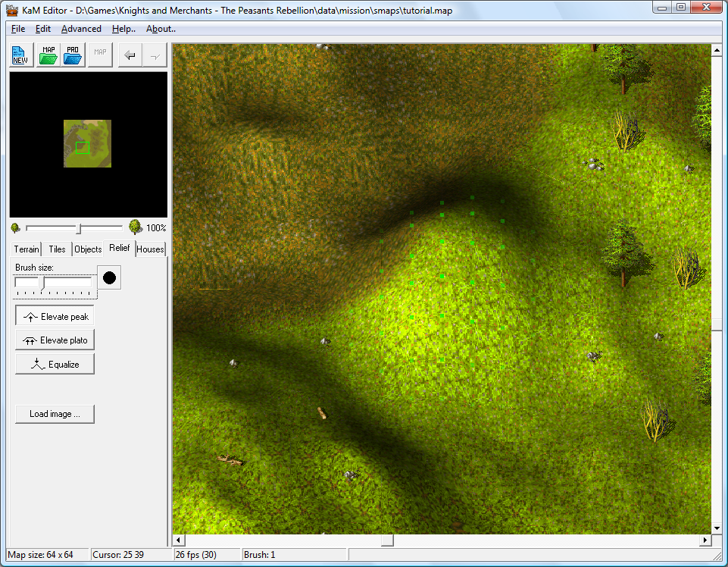Adjust the zoom slider handle
728x567 pixels.
click(x=79, y=228)
